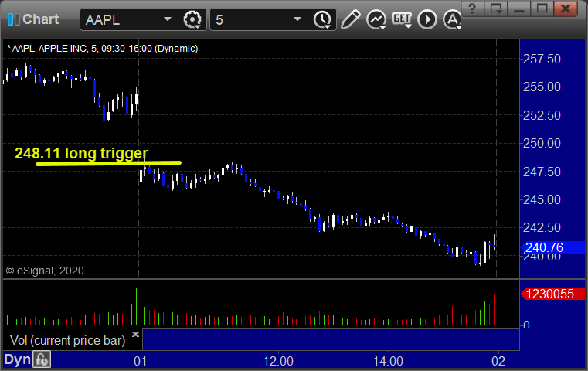Click the 250.00 price axis label
Image resolution: width=588 pixels, height=371 pixels.
[542, 143]
